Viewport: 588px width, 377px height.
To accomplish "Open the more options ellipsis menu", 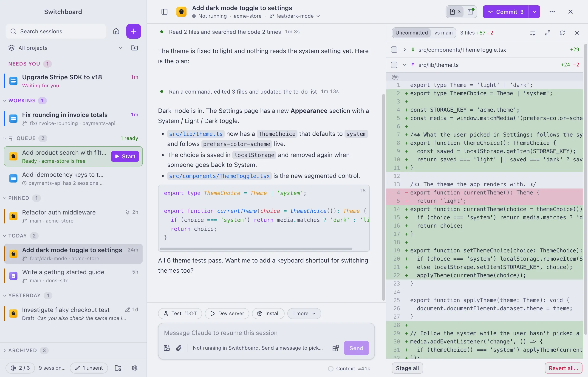I will coord(552,12).
